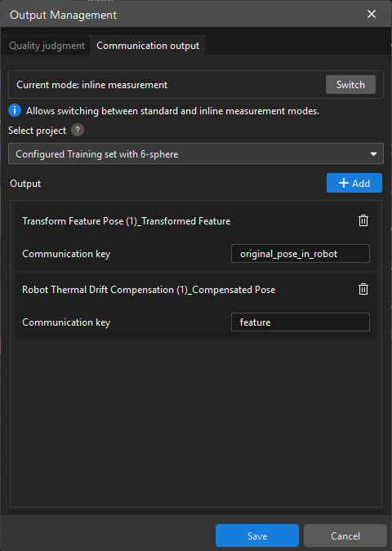392x551 pixels.
Task: Save the output management settings
Action: (x=257, y=535)
